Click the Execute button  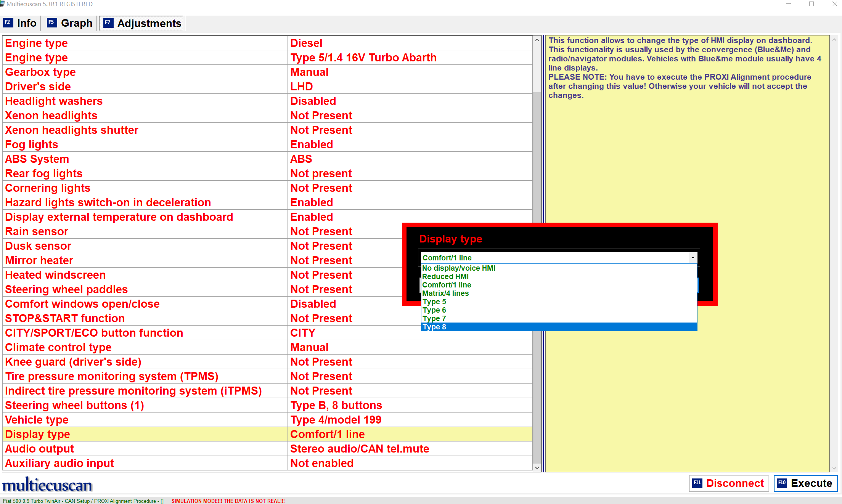click(805, 483)
